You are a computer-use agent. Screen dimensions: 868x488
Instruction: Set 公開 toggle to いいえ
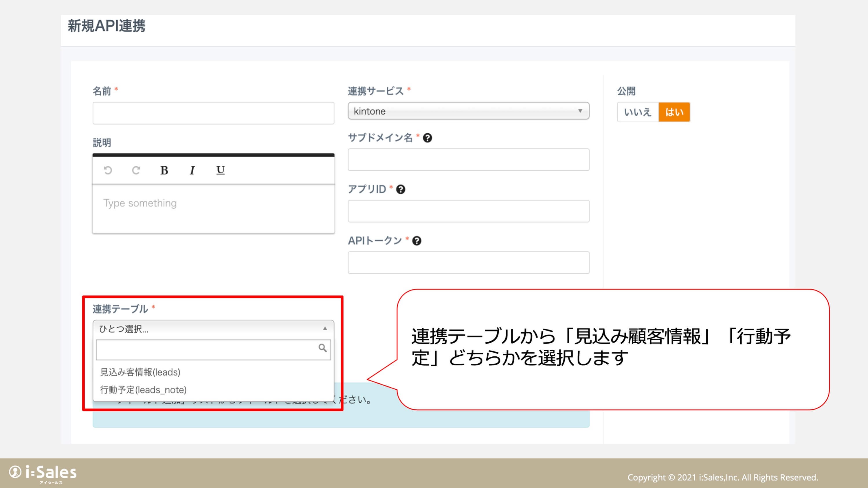pos(638,112)
